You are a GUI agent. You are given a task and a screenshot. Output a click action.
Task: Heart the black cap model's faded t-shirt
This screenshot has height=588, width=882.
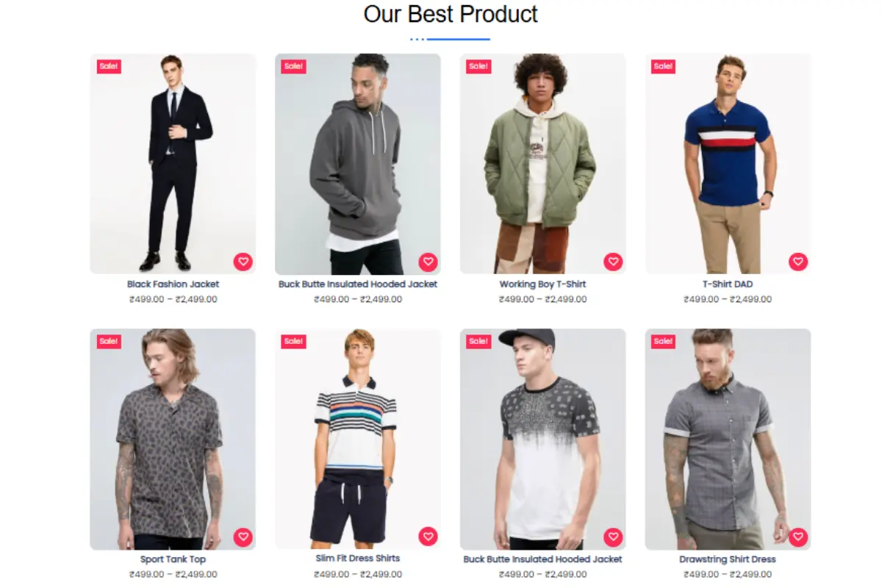[x=613, y=537]
